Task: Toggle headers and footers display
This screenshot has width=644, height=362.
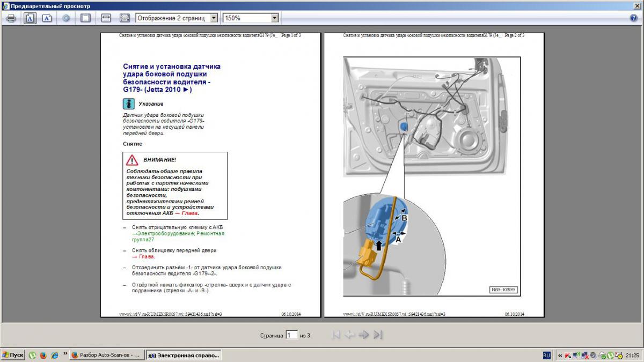Action: pyautogui.click(x=85, y=18)
